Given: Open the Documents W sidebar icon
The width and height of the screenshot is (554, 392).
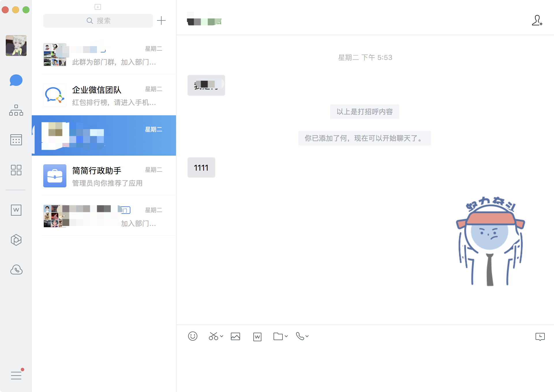Looking at the screenshot, I should point(16,210).
